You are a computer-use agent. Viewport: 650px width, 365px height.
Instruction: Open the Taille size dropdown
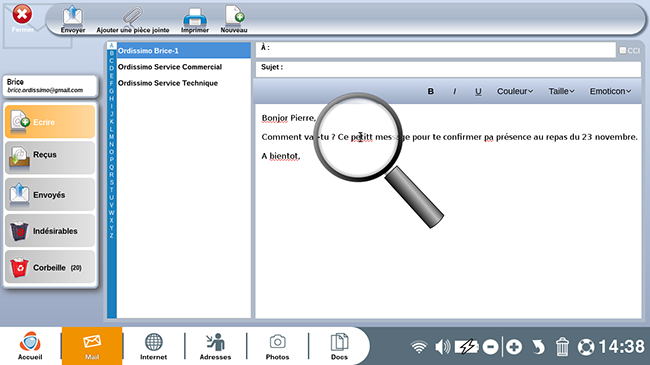561,91
